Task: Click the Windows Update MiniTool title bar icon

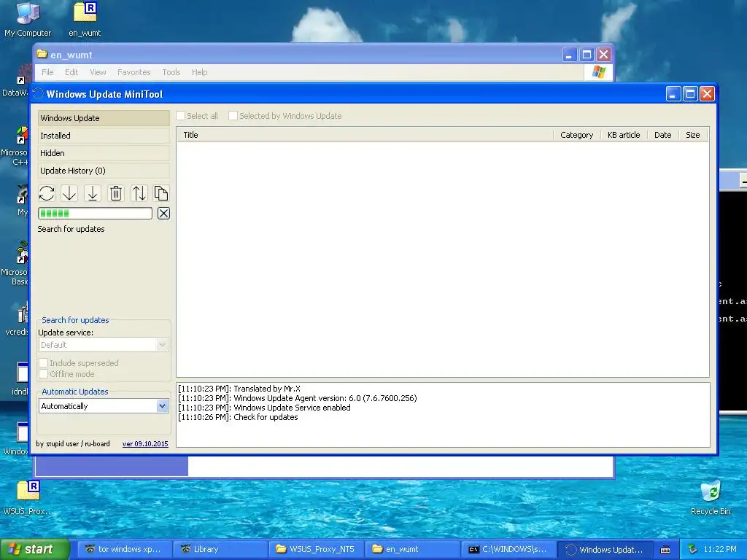Action: [38, 94]
